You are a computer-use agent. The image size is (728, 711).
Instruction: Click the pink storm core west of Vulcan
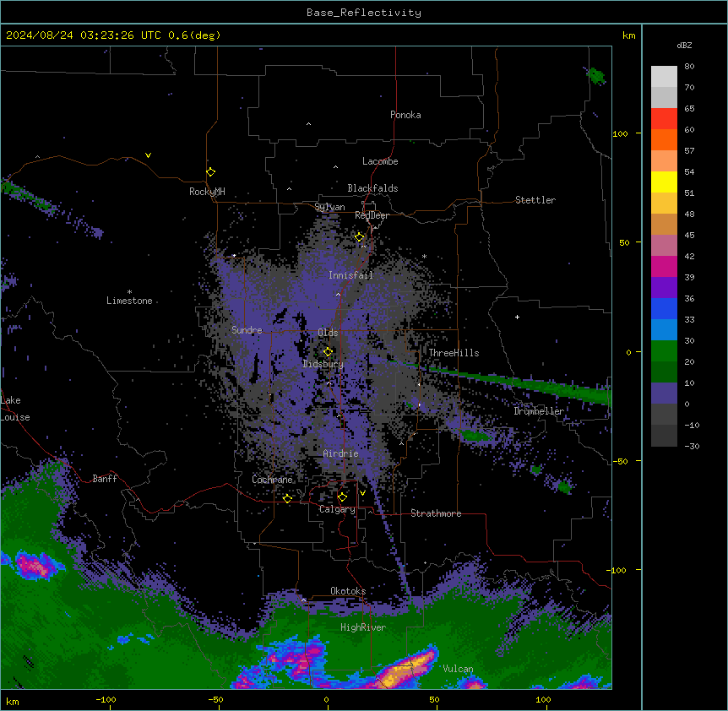click(x=406, y=667)
